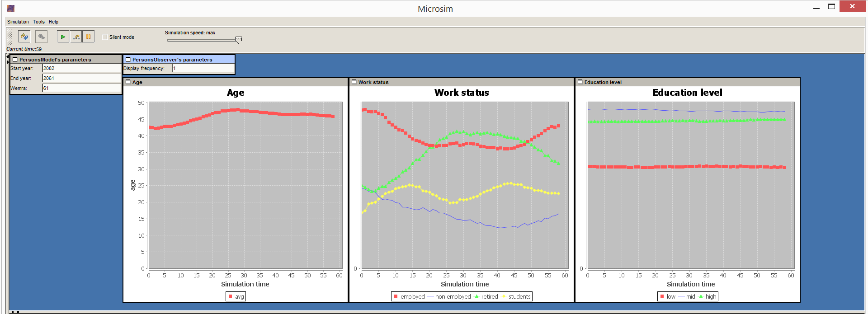The height and width of the screenshot is (314, 868).
Task: Click the Education level chart window icon
Action: coord(580,82)
